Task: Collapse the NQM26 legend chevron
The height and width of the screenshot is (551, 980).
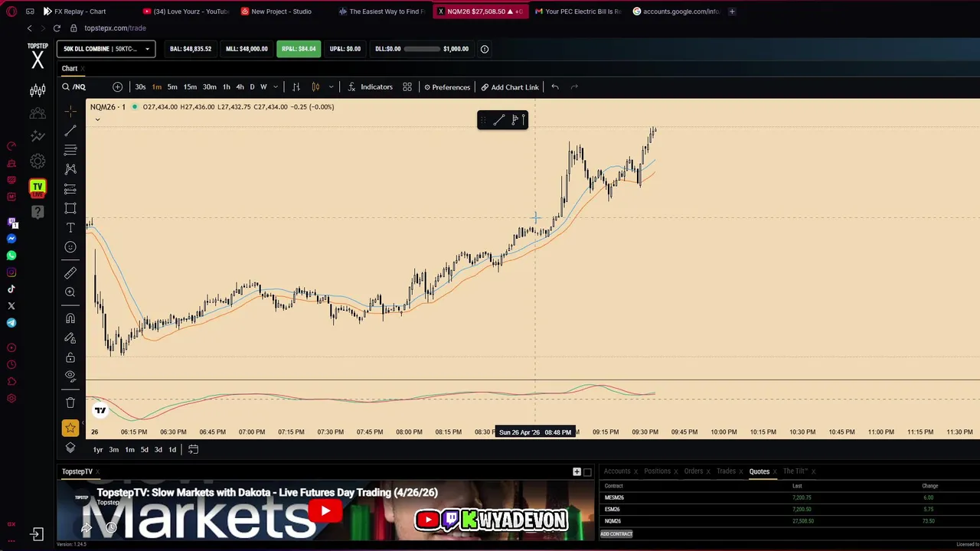Action: pyautogui.click(x=97, y=119)
